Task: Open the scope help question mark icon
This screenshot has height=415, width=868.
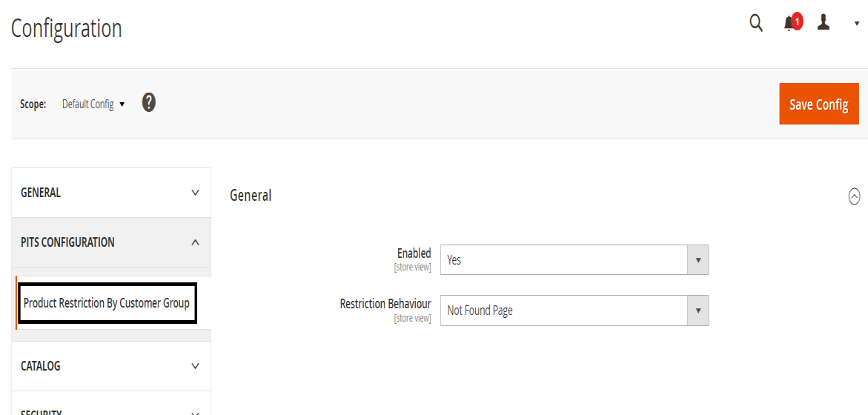Action: 149,103
